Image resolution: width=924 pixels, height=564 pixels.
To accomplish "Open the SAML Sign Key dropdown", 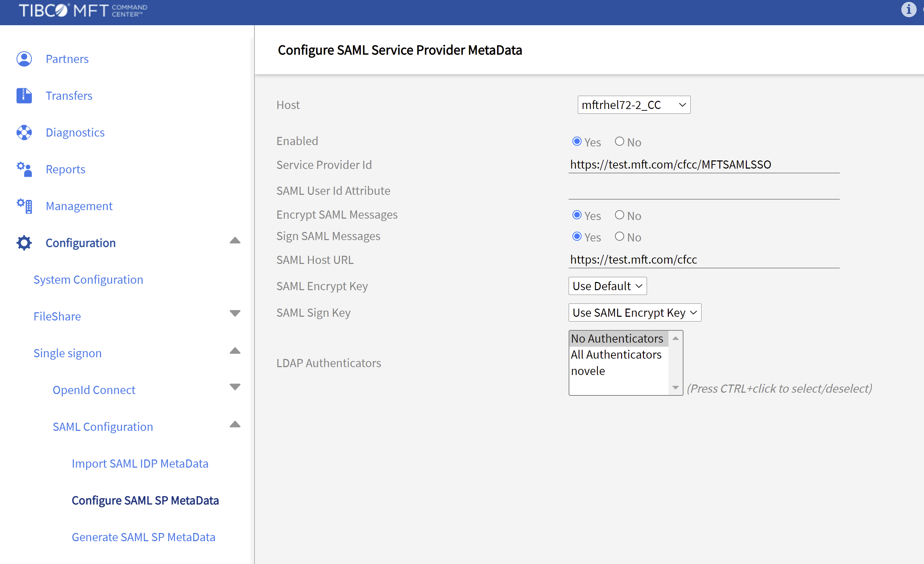I will tap(634, 313).
